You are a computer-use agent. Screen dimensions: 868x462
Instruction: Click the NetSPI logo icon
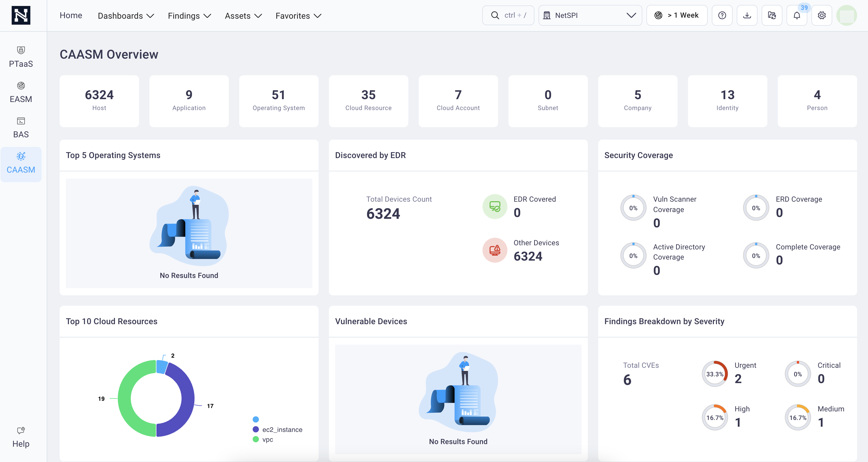coord(21,16)
